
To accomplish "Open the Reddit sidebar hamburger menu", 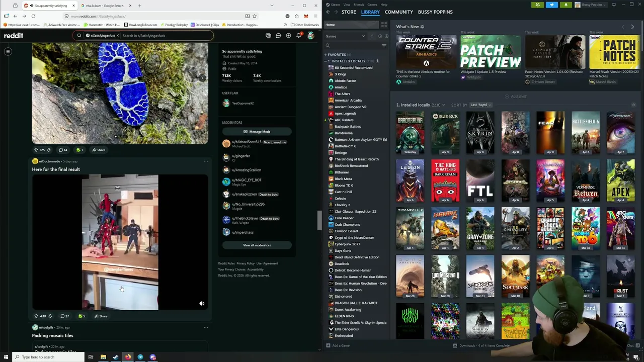I will [8, 51].
